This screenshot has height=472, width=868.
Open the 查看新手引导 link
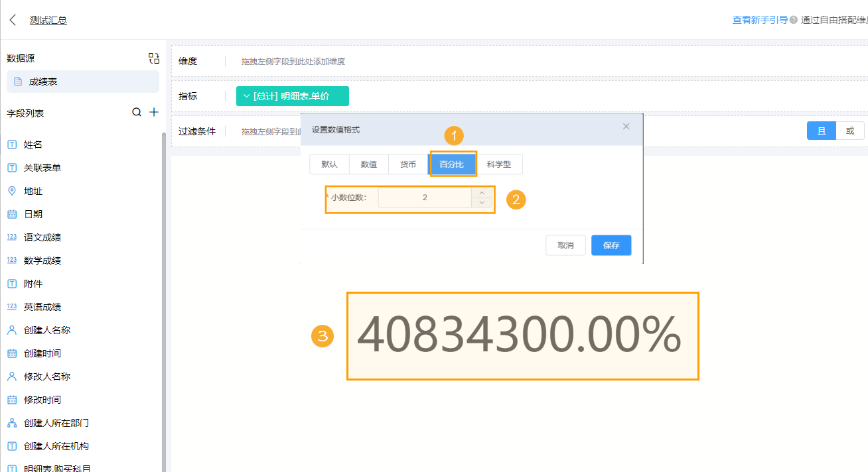759,20
